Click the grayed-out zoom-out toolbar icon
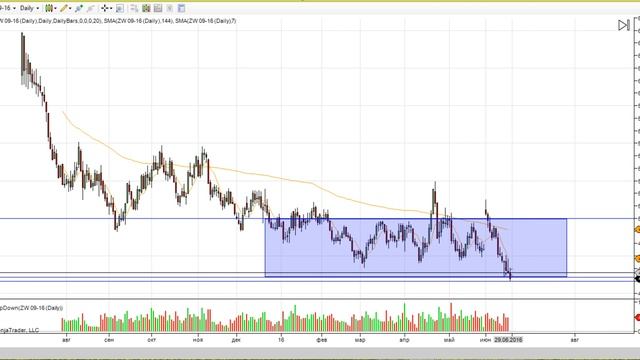Screen dimensions: 640x360 point(90,8)
